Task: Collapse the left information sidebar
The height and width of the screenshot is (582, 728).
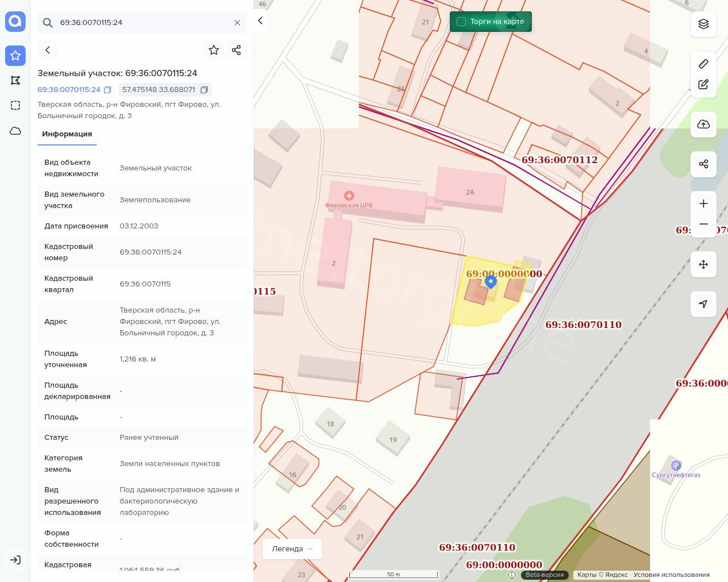Action: click(x=260, y=21)
